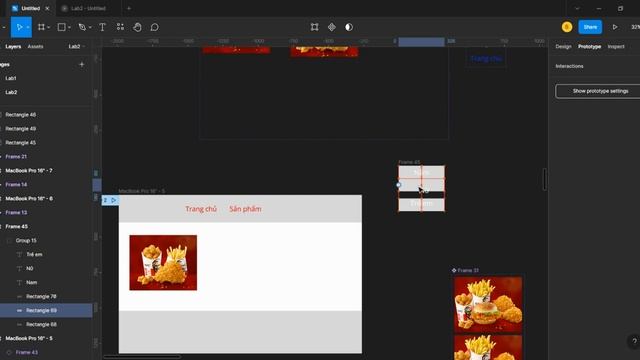
Task: Click the vertical canvas scrollbar
Action: click(544, 179)
